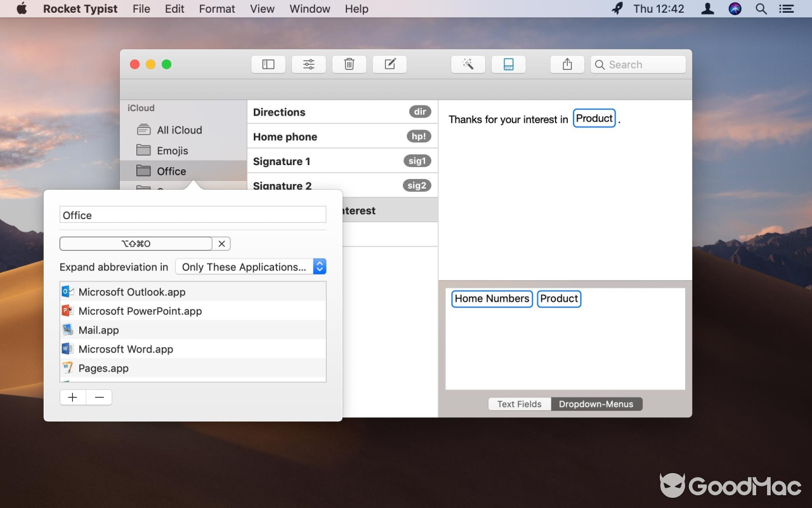Switch to the Dropdown-Menus tab

pyautogui.click(x=596, y=404)
